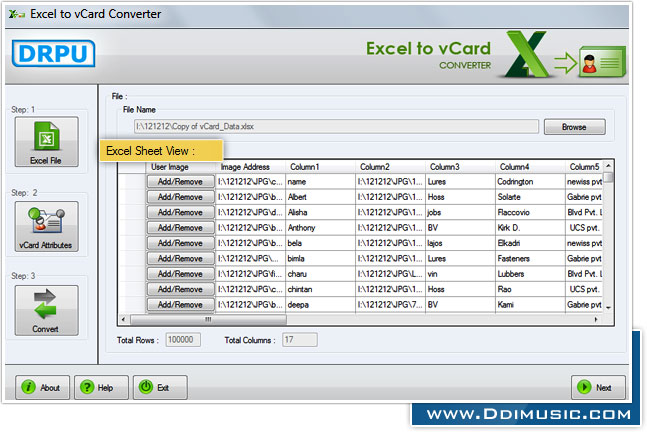Select the cell containing deepa

coord(320,305)
